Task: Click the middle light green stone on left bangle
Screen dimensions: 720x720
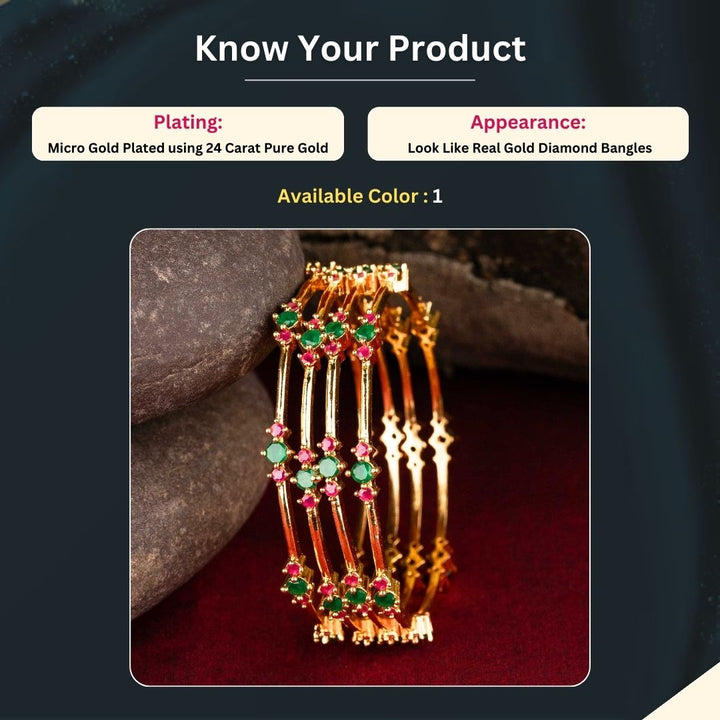Action: tap(277, 452)
